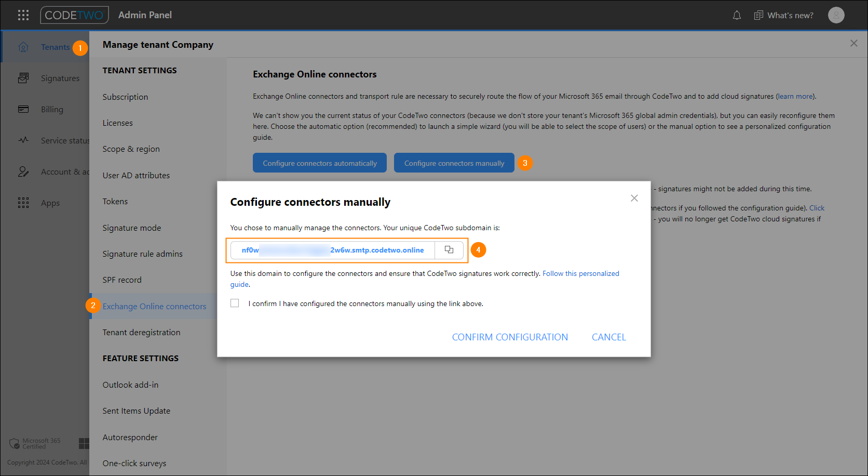Screen dimensions: 868x476
Task: Open Scope & region settings
Action: pos(131,149)
